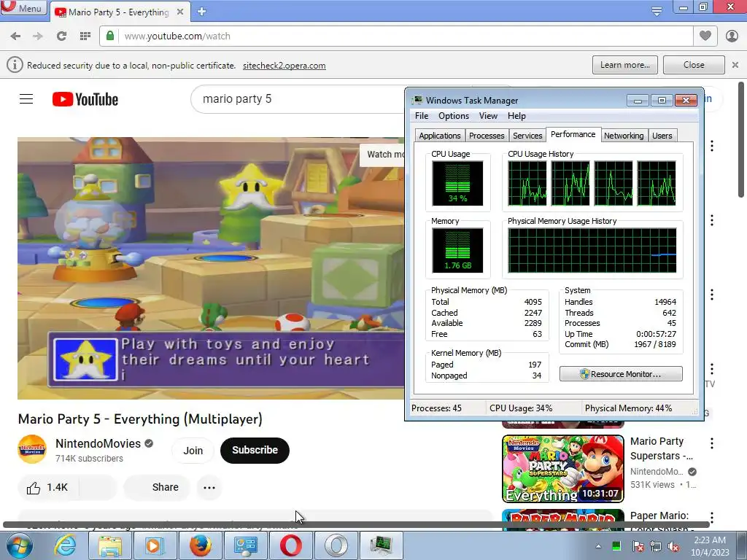Click the horizontal scrollbar above taskbar
The width and height of the screenshot is (747, 560).
coord(356,524)
